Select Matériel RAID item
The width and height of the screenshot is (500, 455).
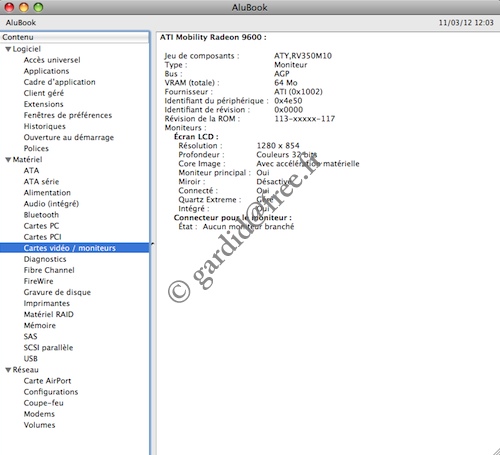(x=49, y=314)
